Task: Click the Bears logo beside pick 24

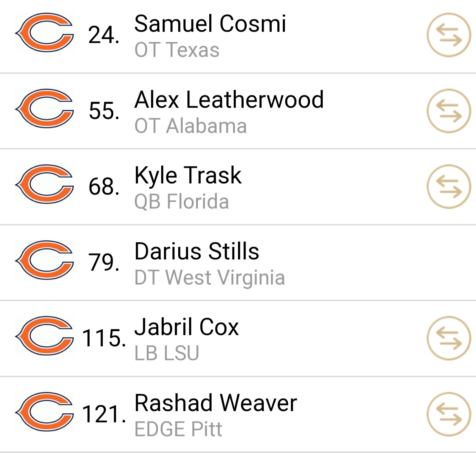Action: click(45, 33)
